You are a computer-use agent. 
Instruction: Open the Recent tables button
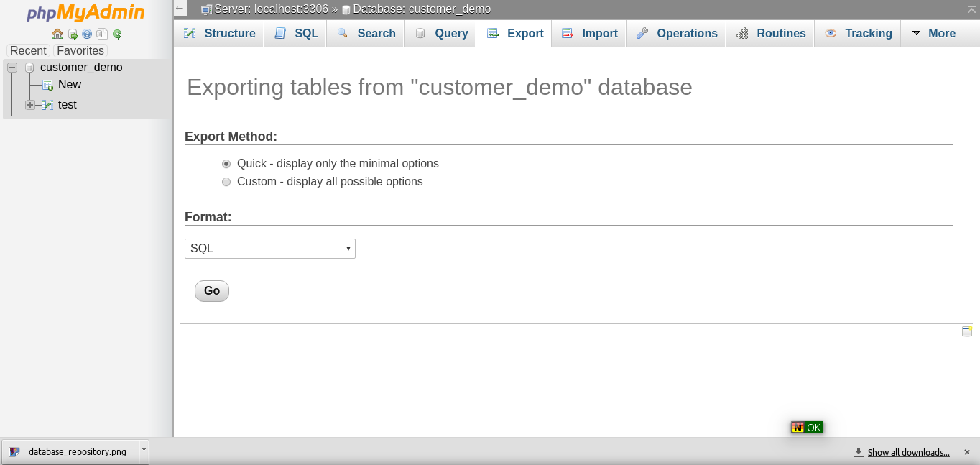click(x=28, y=51)
